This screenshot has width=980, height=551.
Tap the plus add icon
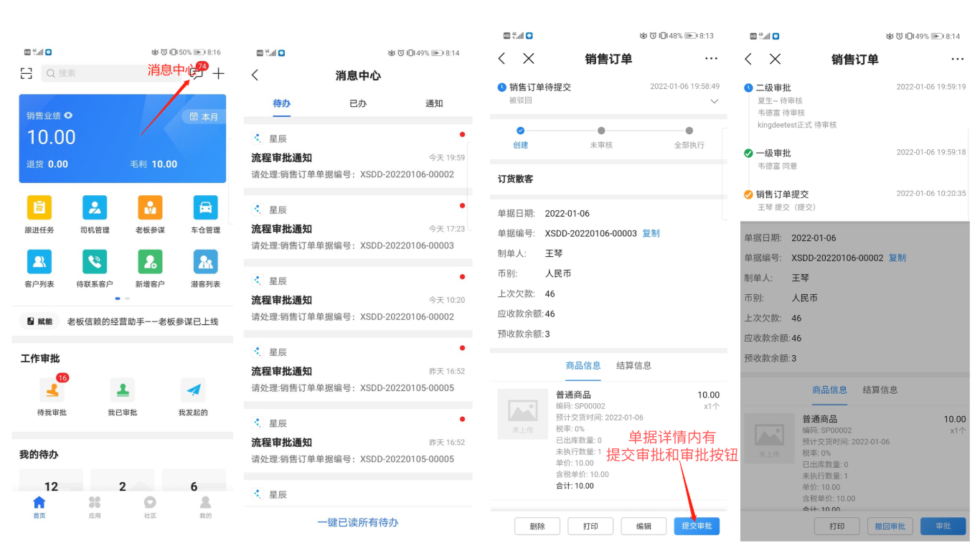point(219,73)
